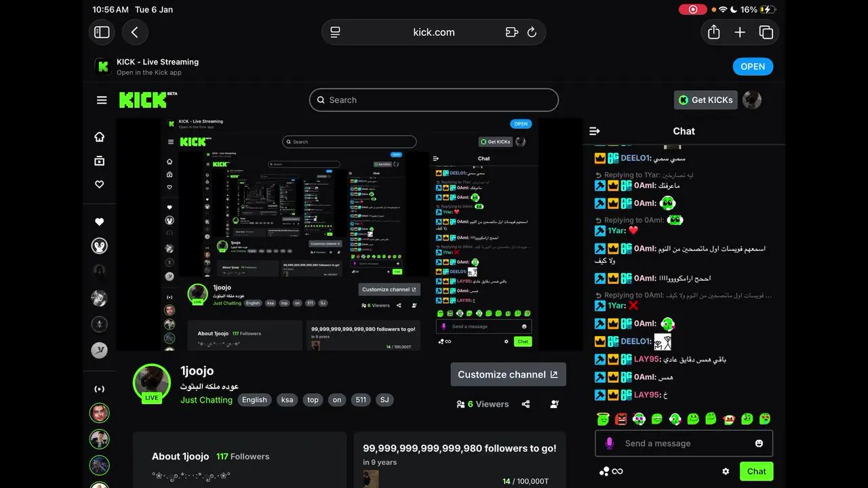
Task: Click the screen recording indicator in status bar
Action: point(692,9)
